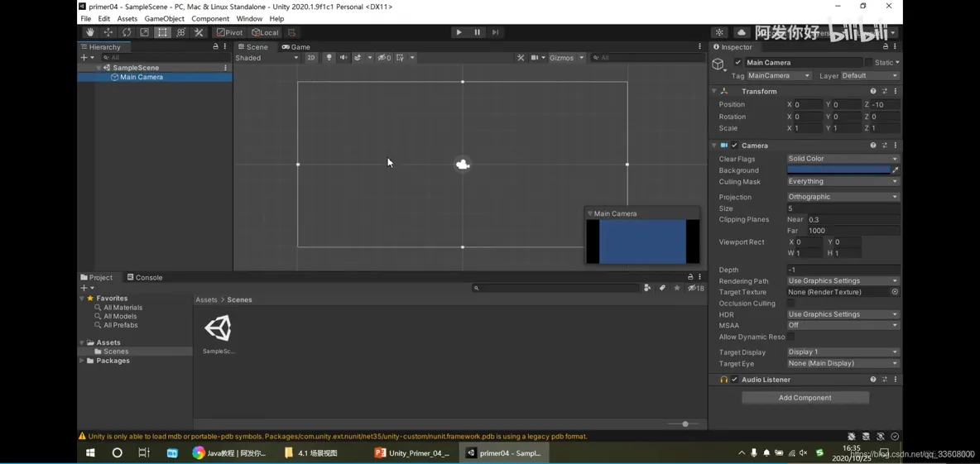Select Scenes folder in tree
This screenshot has height=464, width=980.
point(116,351)
